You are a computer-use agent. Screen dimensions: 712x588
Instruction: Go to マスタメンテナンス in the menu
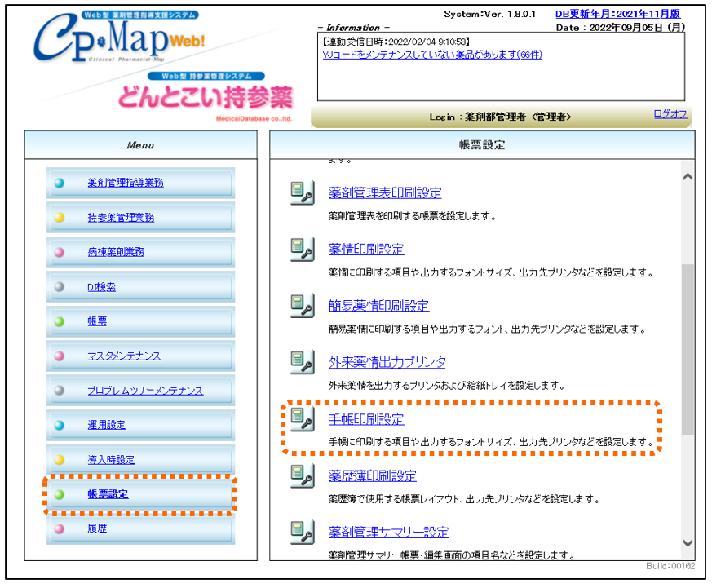tap(124, 356)
